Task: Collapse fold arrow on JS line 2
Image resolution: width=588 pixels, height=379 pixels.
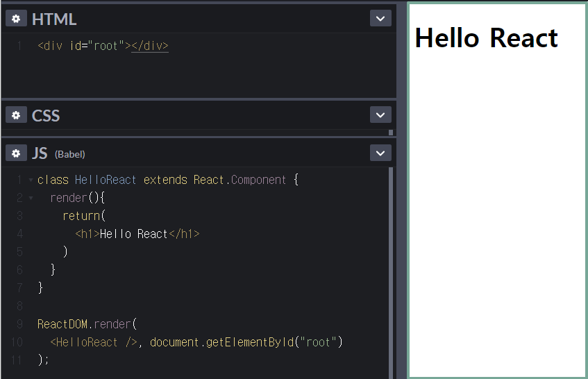Action: 31,198
